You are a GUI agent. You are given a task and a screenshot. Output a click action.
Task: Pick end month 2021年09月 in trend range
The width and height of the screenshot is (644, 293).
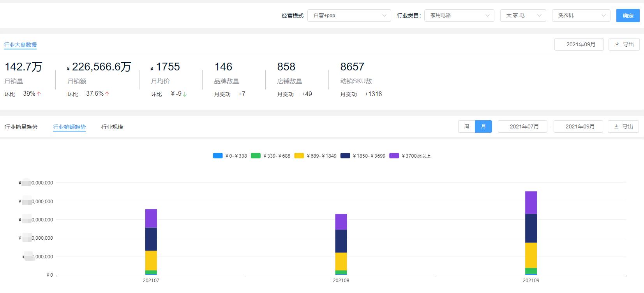pyautogui.click(x=578, y=126)
